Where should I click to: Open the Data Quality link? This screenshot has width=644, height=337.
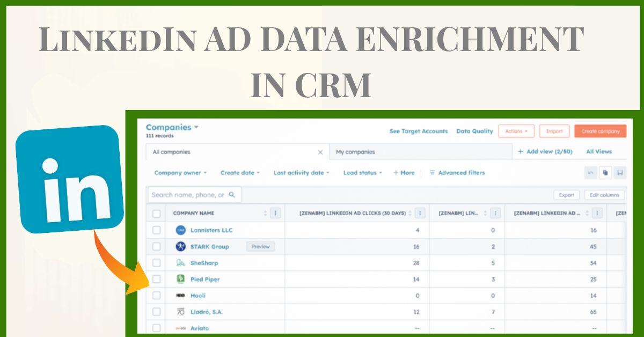point(474,131)
